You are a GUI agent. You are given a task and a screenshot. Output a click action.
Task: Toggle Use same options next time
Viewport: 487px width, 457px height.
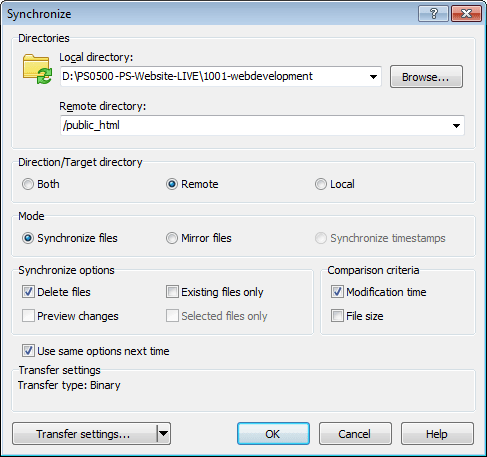coord(28,351)
